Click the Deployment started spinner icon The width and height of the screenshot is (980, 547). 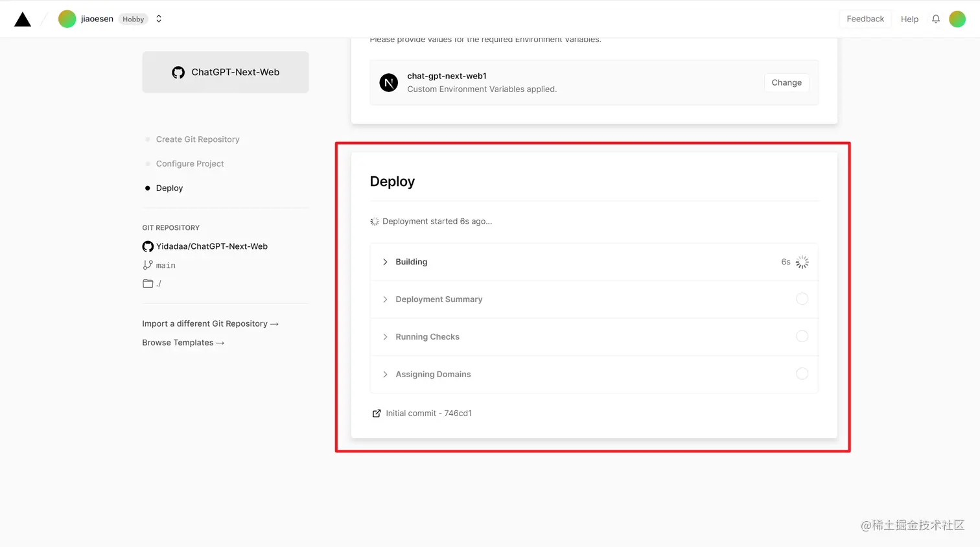(375, 222)
